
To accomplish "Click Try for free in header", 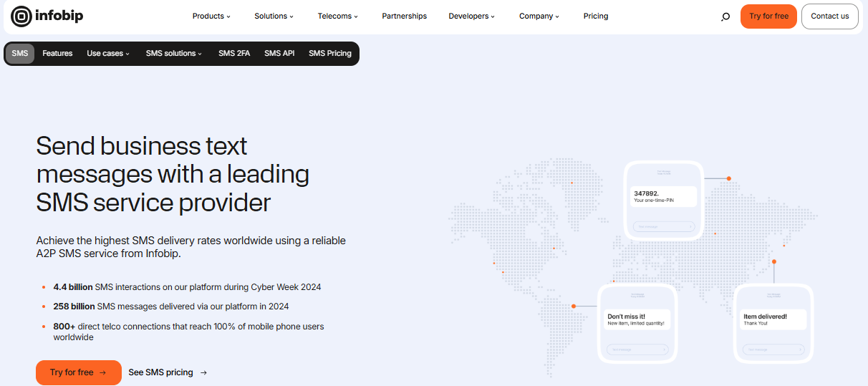I will tap(768, 16).
